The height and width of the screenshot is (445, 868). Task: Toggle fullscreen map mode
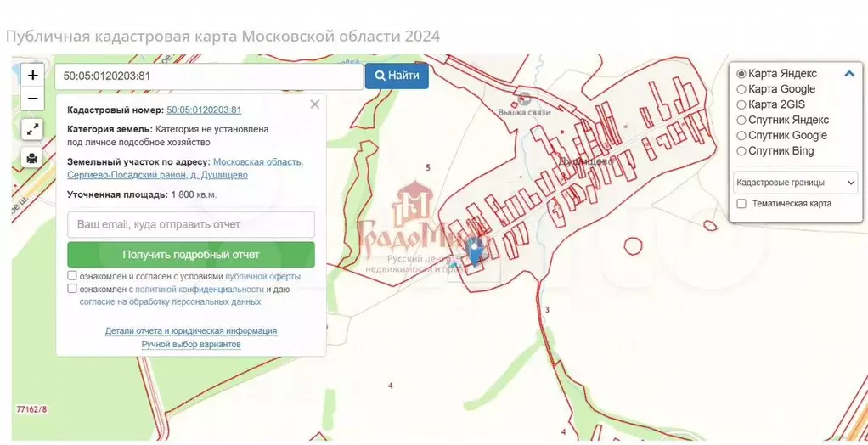(32, 130)
